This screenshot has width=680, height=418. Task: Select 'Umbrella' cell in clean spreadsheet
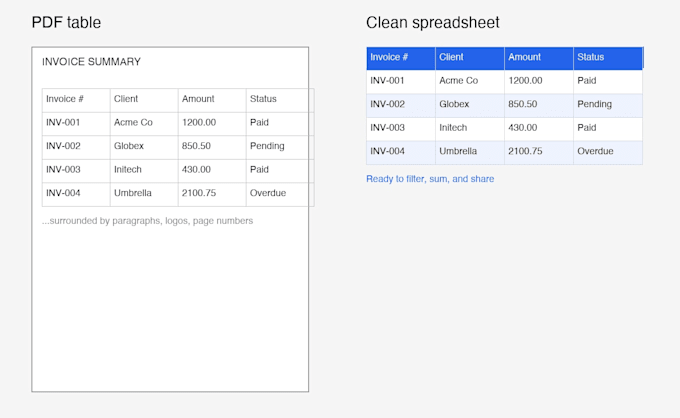[x=470, y=152]
